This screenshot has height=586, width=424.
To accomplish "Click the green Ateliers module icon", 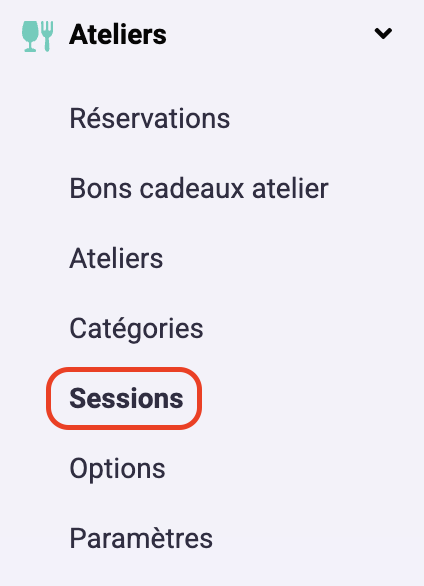I will tap(37, 36).
